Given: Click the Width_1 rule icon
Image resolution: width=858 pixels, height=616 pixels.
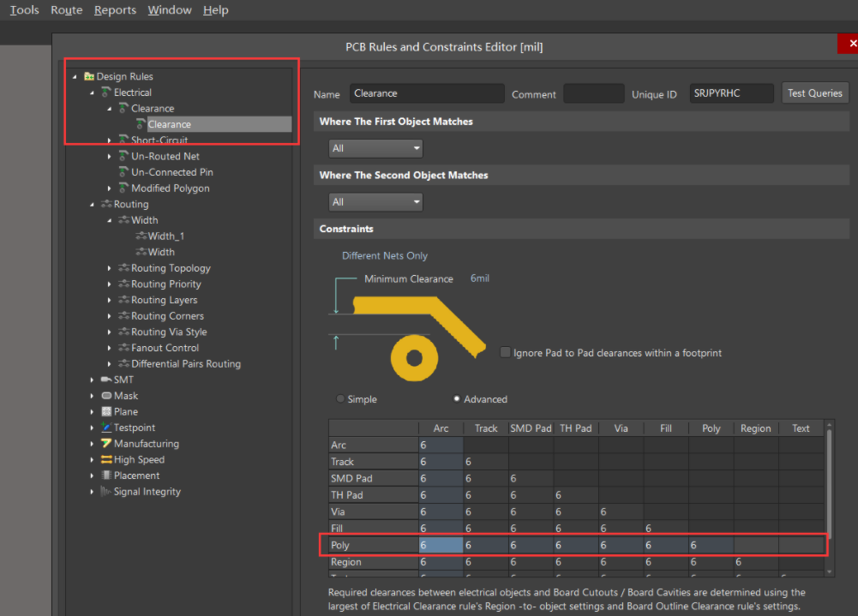Looking at the screenshot, I should pos(141,236).
